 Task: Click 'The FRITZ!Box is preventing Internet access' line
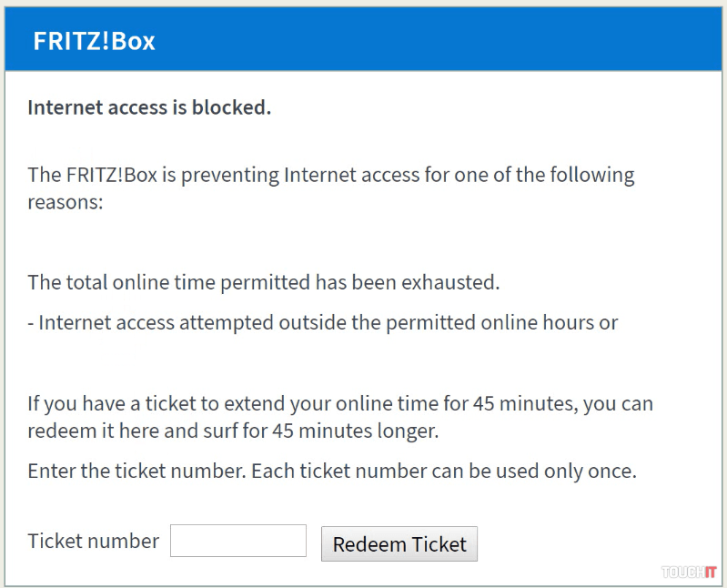click(x=331, y=174)
